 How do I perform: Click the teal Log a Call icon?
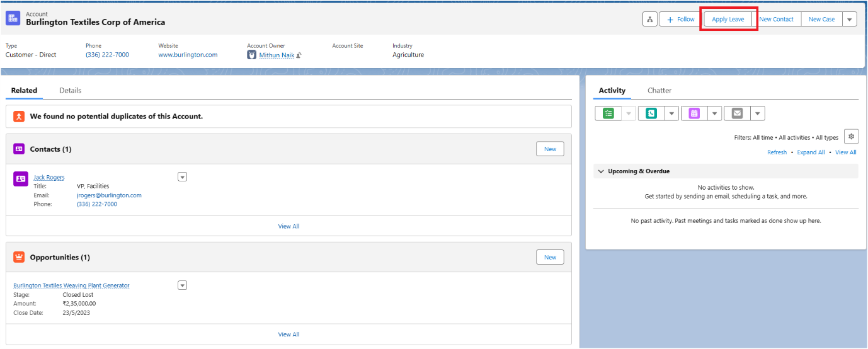coord(651,113)
